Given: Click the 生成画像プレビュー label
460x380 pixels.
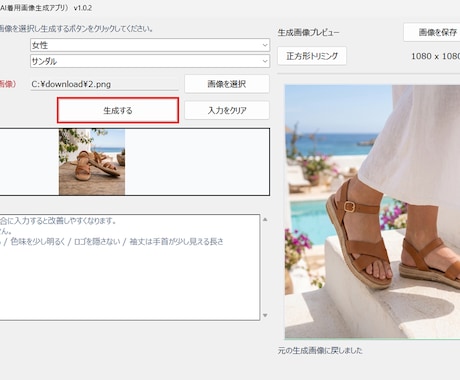Looking at the screenshot, I should click(x=309, y=33).
